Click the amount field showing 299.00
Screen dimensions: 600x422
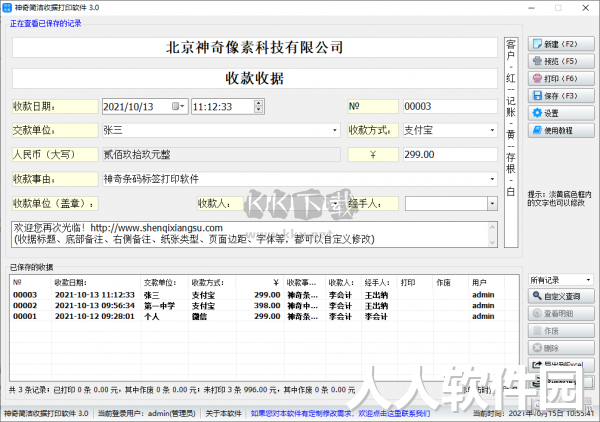(450, 155)
